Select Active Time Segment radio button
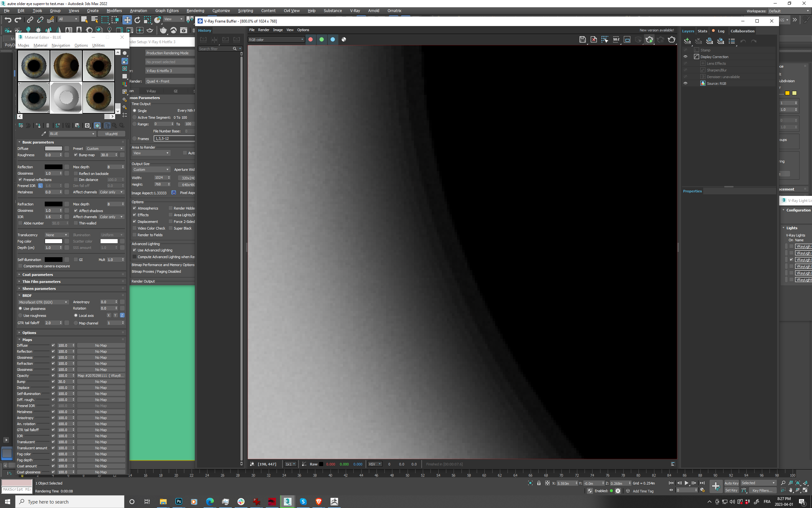 pyautogui.click(x=134, y=117)
